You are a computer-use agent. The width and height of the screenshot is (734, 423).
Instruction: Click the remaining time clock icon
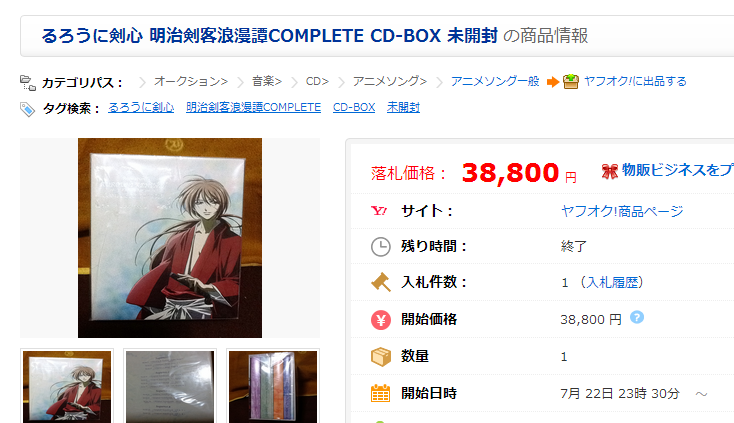pos(381,247)
